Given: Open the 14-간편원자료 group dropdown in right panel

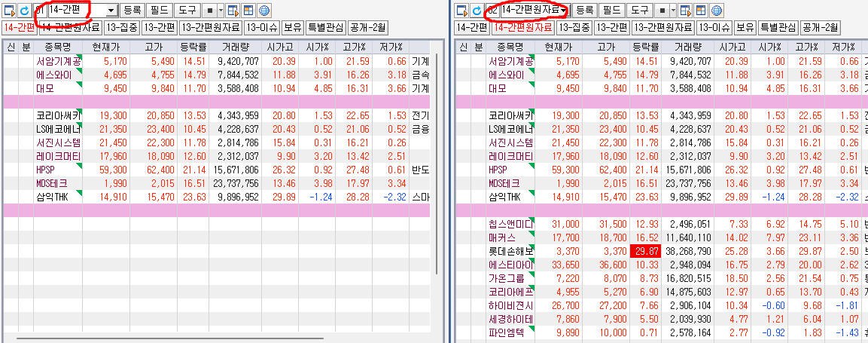Looking at the screenshot, I should tap(564, 11).
